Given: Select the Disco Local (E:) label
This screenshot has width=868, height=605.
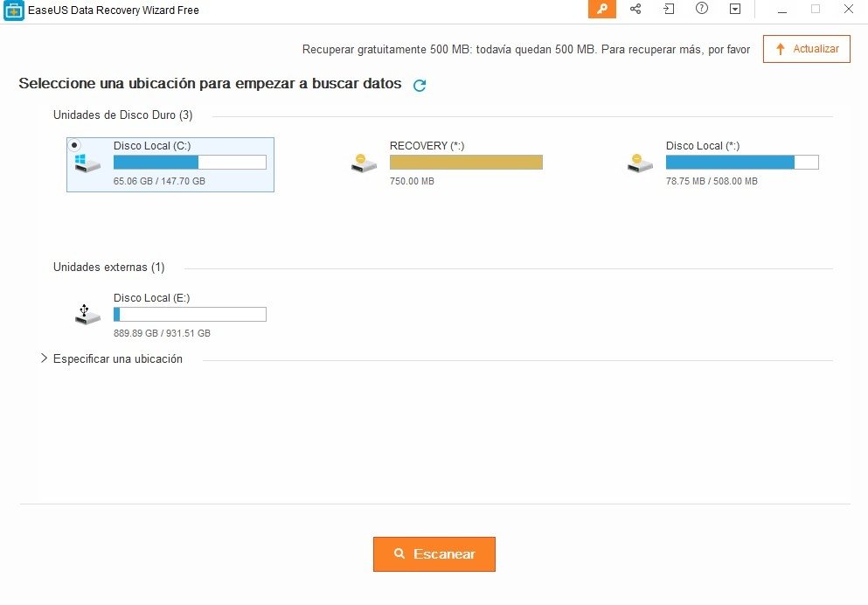Looking at the screenshot, I should 152,298.
